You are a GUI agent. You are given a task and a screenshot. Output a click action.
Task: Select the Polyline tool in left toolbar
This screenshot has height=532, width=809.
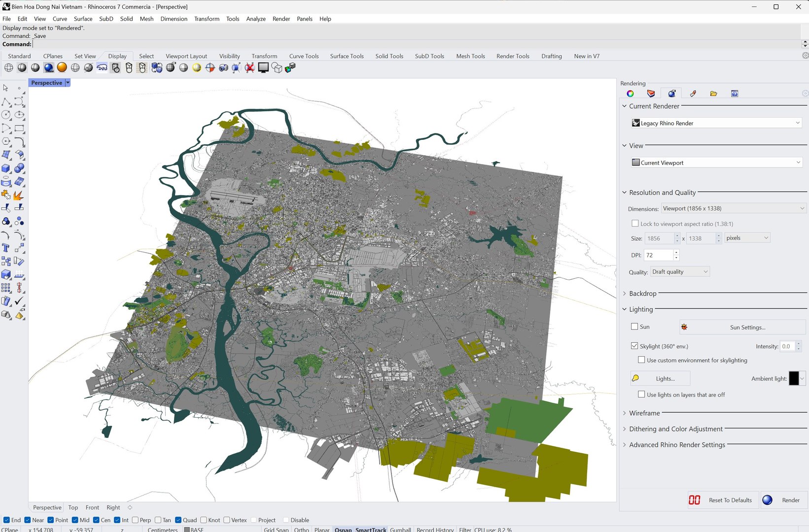click(x=6, y=102)
